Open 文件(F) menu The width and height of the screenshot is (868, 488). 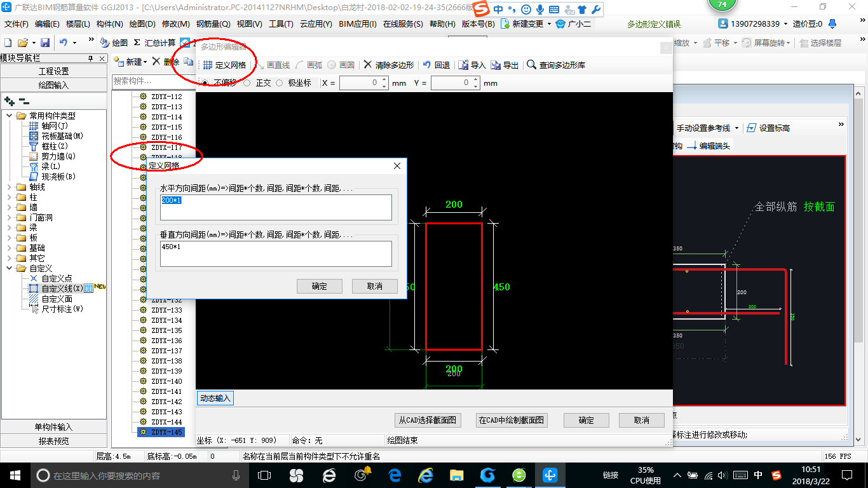pyautogui.click(x=17, y=24)
